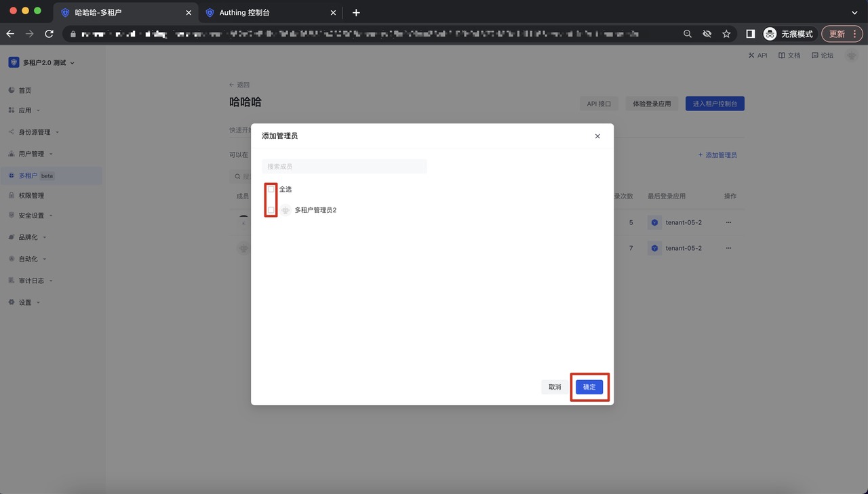Screen dimensions: 868x494
Task: Tick the checkbox beside 多租户管理员2
Action: click(271, 210)
